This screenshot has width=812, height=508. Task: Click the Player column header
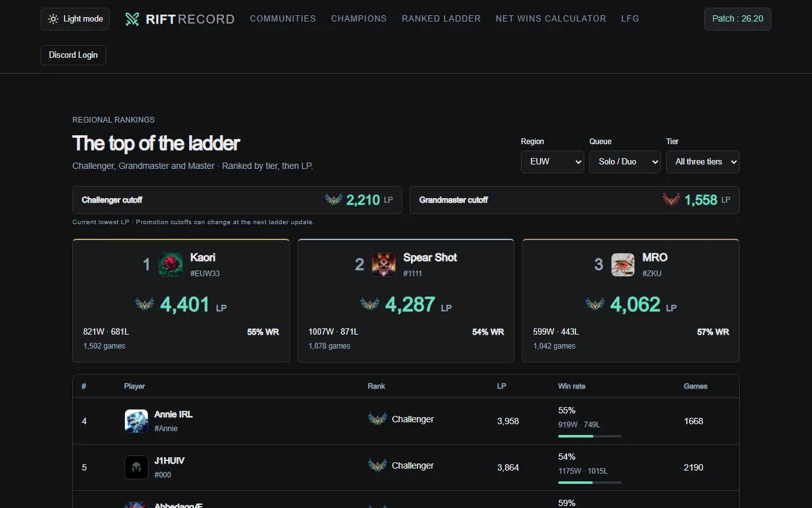click(x=134, y=386)
